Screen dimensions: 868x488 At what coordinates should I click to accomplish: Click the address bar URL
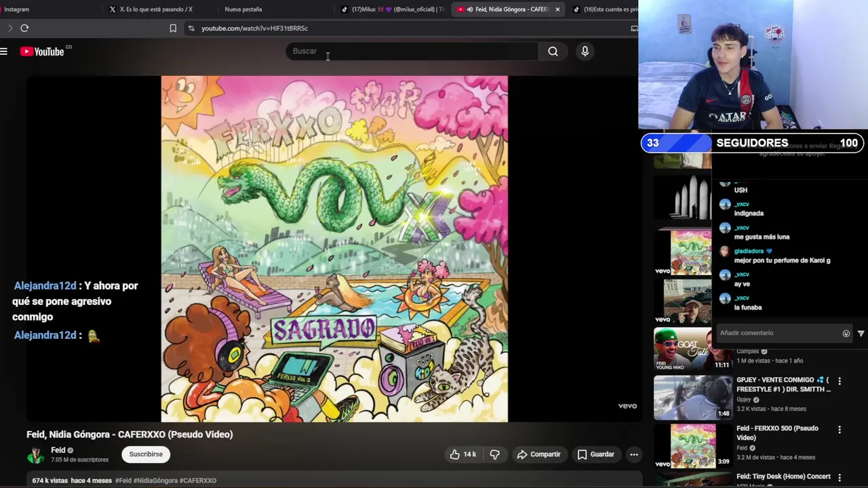coord(254,28)
